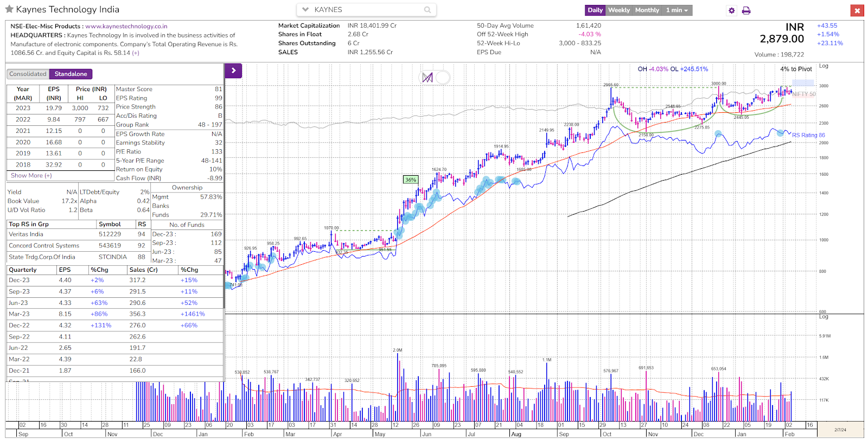Click Dec-23 number of funds 169
The height and width of the screenshot is (440, 868).
click(187, 234)
